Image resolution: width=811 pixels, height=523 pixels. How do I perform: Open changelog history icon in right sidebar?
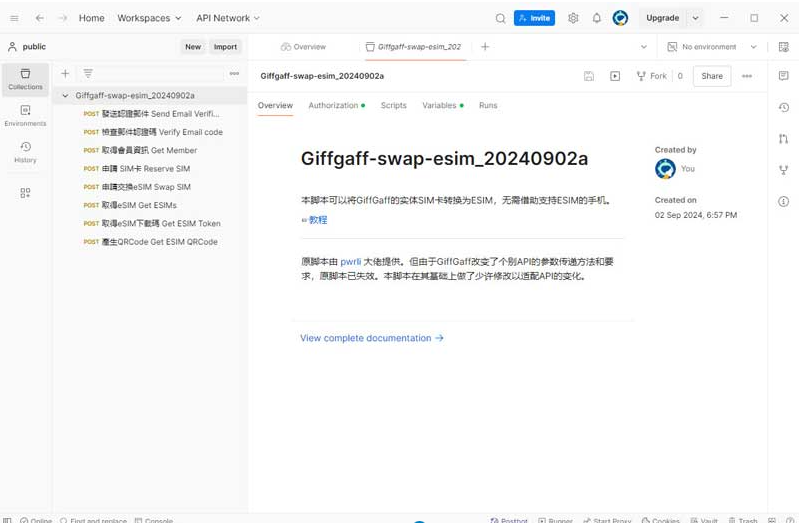click(x=784, y=108)
